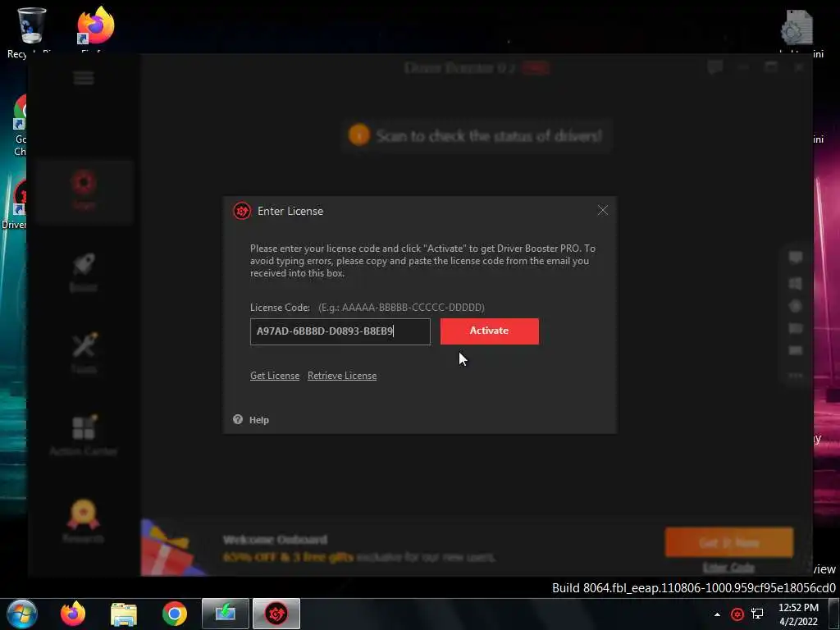This screenshot has width=840, height=630.
Task: Click the orange Get It Now button
Action: (729, 542)
